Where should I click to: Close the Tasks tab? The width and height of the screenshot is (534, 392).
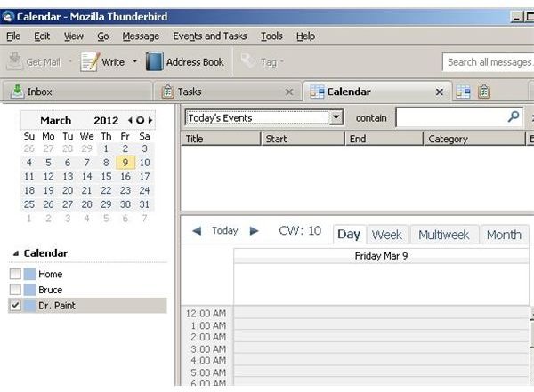tap(289, 92)
